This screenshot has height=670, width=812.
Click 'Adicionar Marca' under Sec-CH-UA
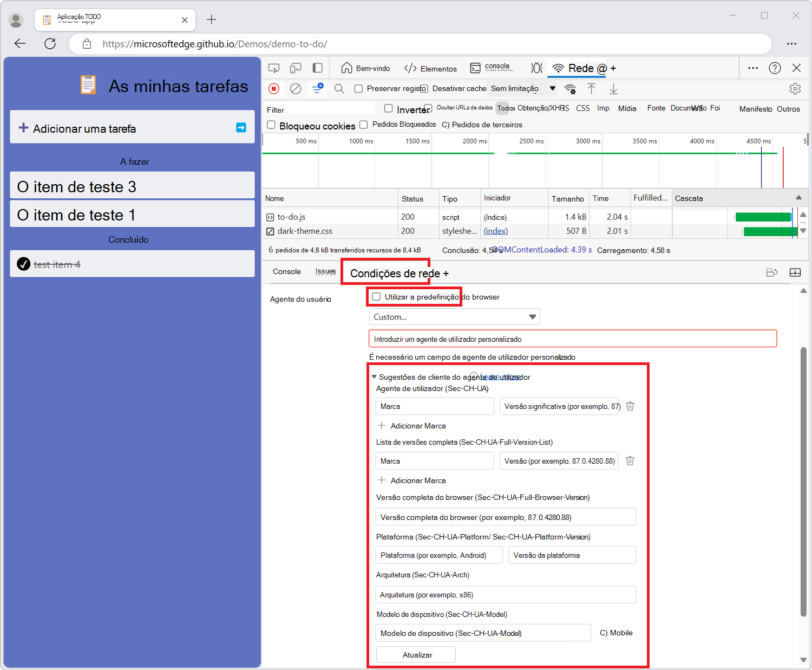click(x=411, y=426)
